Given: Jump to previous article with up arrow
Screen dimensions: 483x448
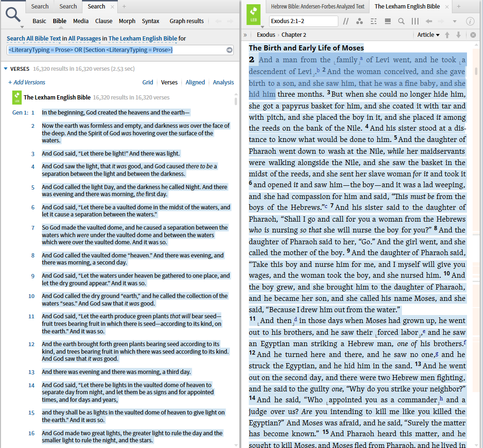Looking at the screenshot, I should tap(447, 35).
